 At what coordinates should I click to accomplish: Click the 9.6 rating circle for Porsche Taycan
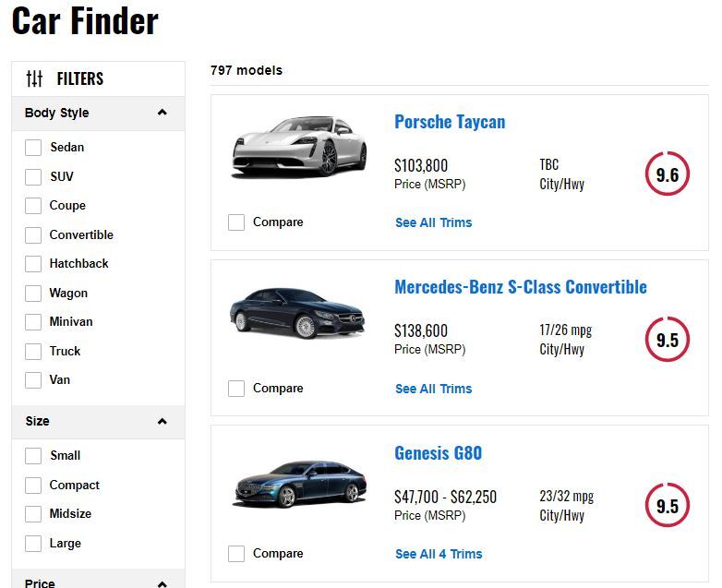[667, 174]
